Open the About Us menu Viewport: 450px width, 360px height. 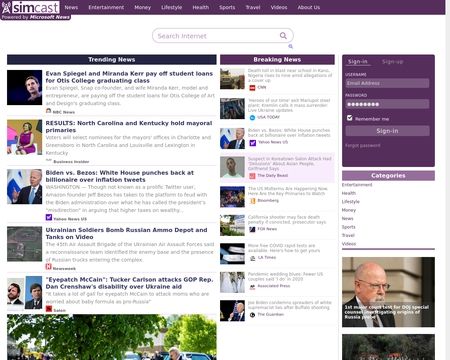pyautogui.click(x=309, y=7)
